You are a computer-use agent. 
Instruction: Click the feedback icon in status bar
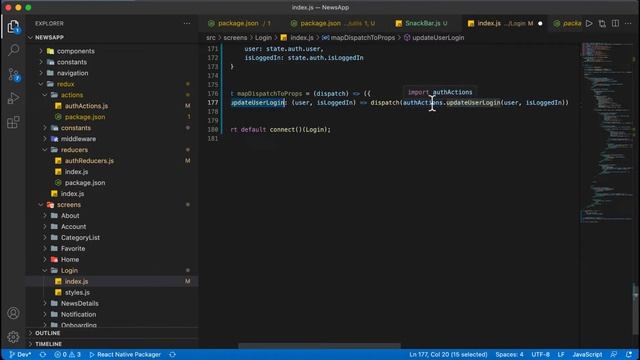[x=613, y=354]
